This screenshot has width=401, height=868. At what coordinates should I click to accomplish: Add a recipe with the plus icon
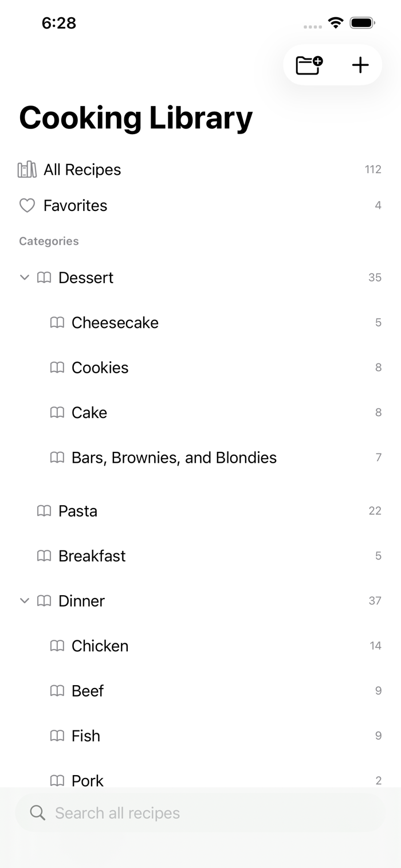[360, 65]
